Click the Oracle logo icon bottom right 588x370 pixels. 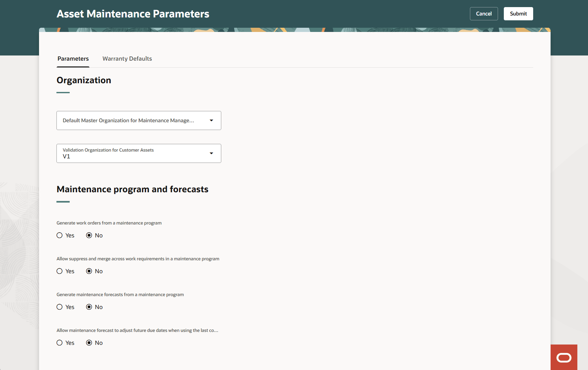(563, 357)
